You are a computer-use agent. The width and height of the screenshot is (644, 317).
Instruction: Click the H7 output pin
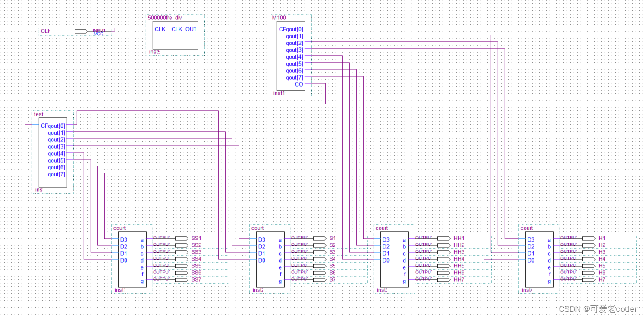click(589, 279)
